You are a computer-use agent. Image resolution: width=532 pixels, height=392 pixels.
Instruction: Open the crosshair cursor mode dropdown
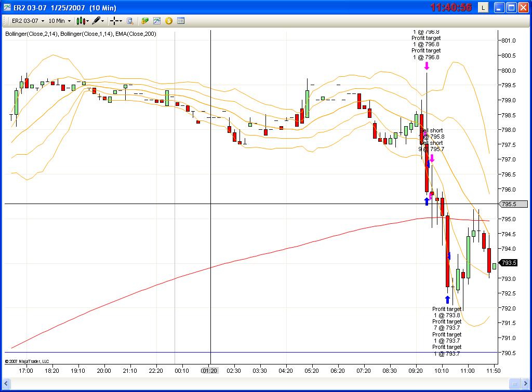pos(116,21)
